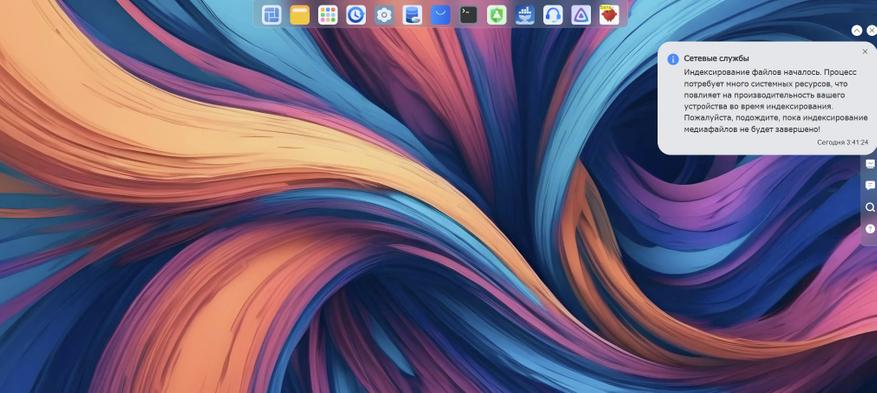Click the Сетевые службы notification title

tap(716, 58)
